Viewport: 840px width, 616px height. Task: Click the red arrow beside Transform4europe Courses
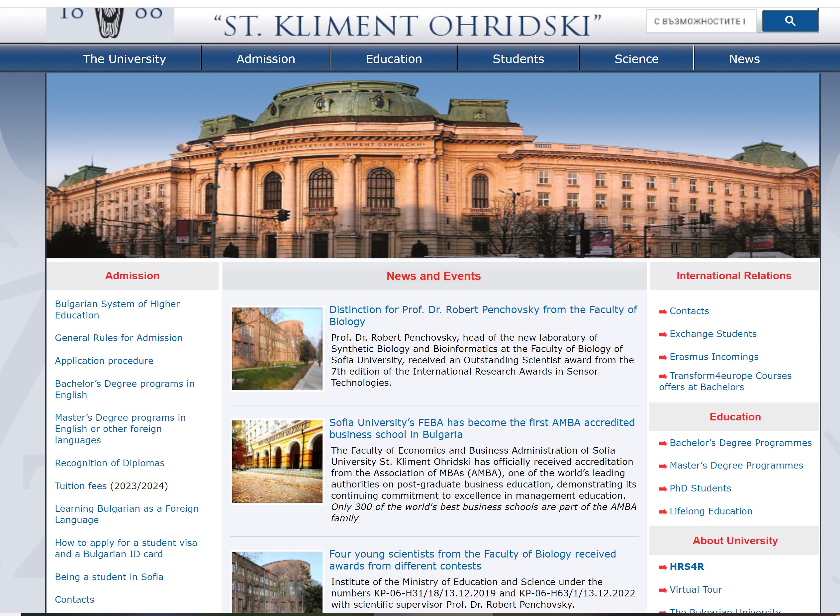[663, 376]
